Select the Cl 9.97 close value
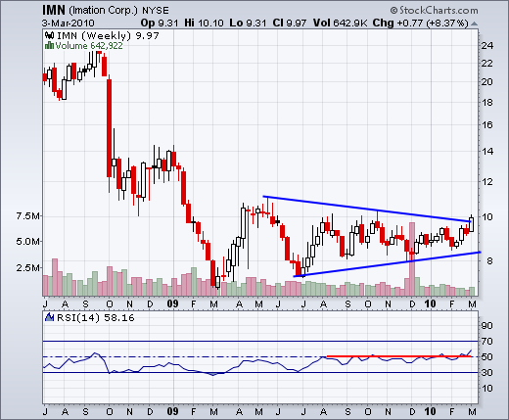This screenshot has width=509, height=420. click(290, 23)
